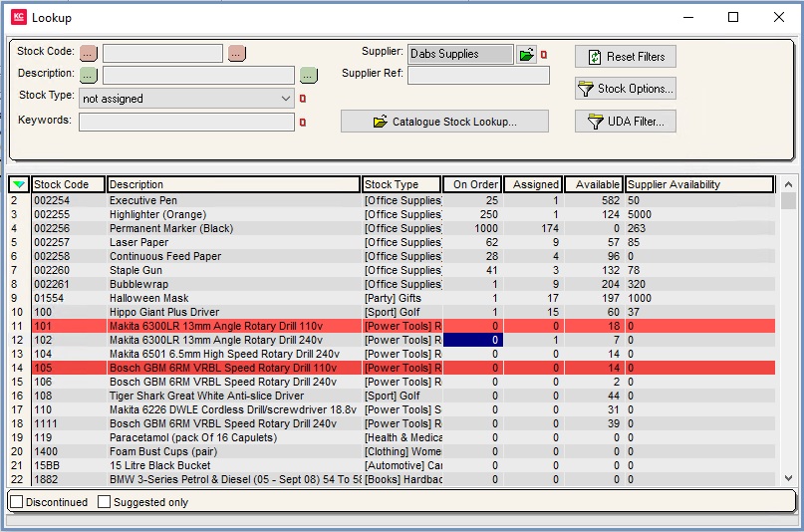Focus the Keywords input field
Image resolution: width=804 pixels, height=532 pixels.
pyautogui.click(x=186, y=122)
